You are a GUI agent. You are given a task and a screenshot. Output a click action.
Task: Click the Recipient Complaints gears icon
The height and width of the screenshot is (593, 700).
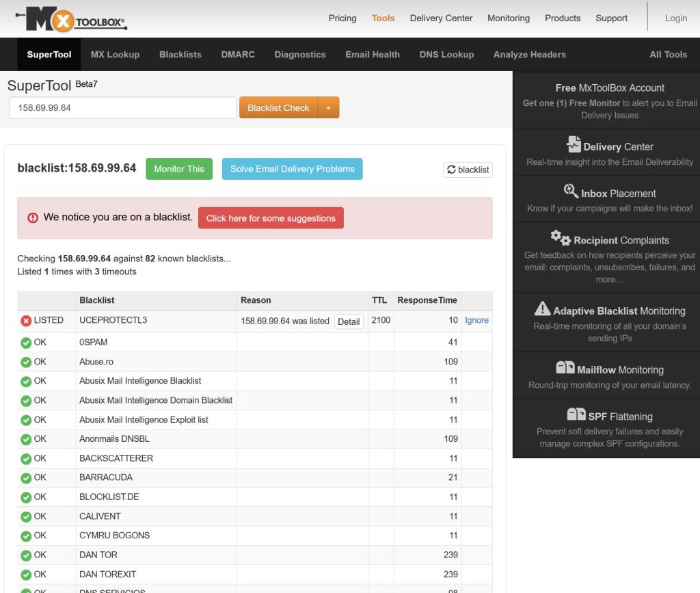(x=561, y=238)
